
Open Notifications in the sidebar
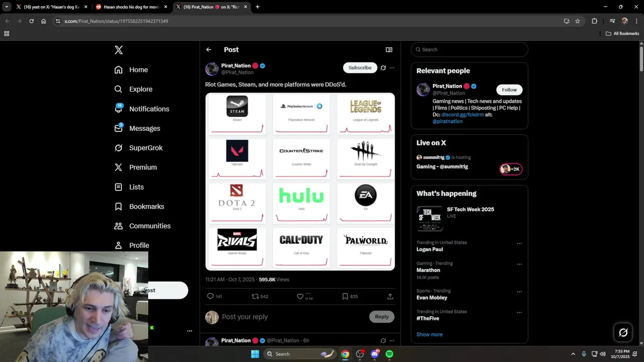tap(142, 109)
